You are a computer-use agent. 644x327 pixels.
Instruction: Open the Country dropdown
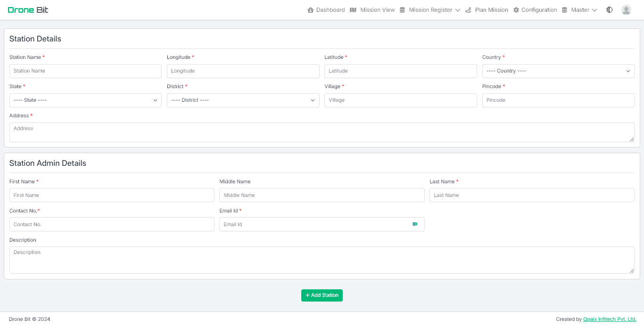[x=558, y=71]
